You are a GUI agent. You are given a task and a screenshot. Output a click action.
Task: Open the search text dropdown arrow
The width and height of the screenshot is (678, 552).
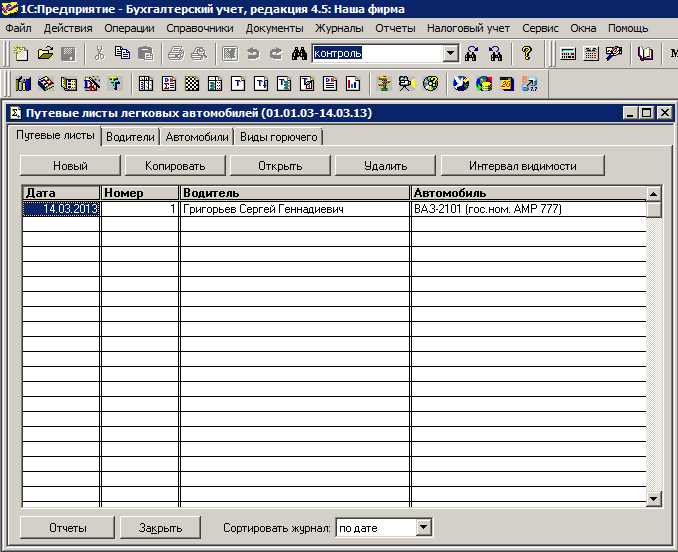point(450,54)
